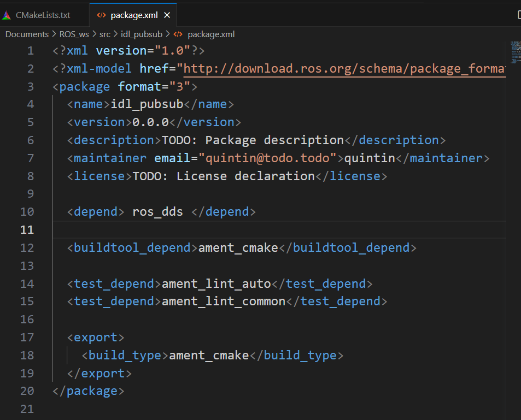Expand the chevron after Documents in the breadcrumb
Viewport: 521px width, 420px height.
(54, 34)
